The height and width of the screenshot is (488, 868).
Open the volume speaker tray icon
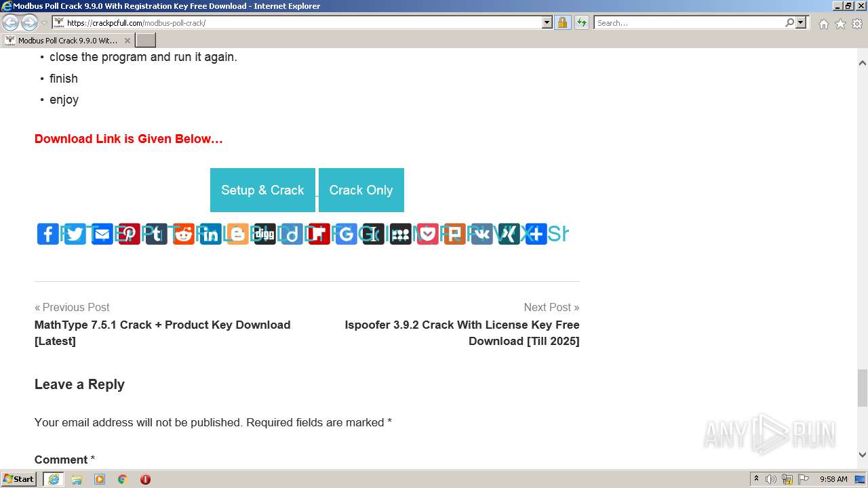tap(771, 479)
